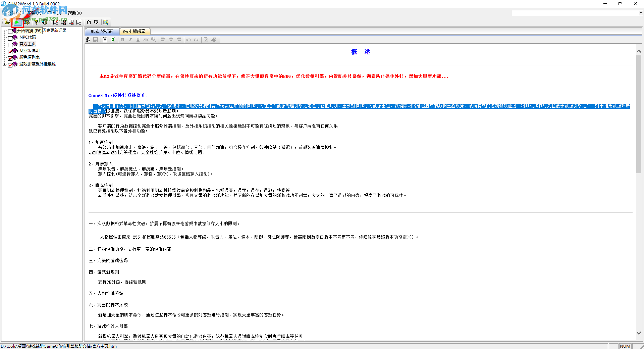Click the grayed page icon after redo
Viewport: 644px width, 349px height.
[206, 40]
